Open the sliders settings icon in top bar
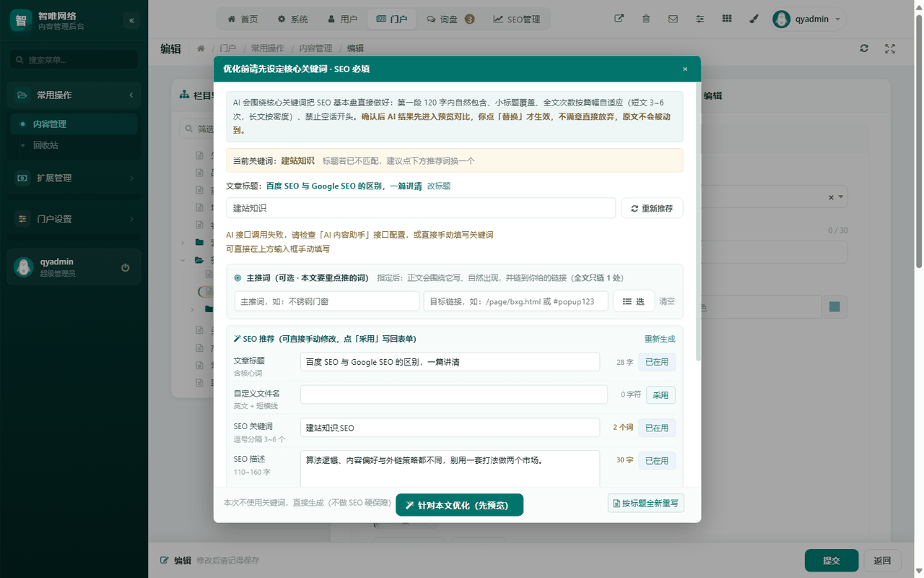Viewport: 924px width, 578px height. point(699,20)
